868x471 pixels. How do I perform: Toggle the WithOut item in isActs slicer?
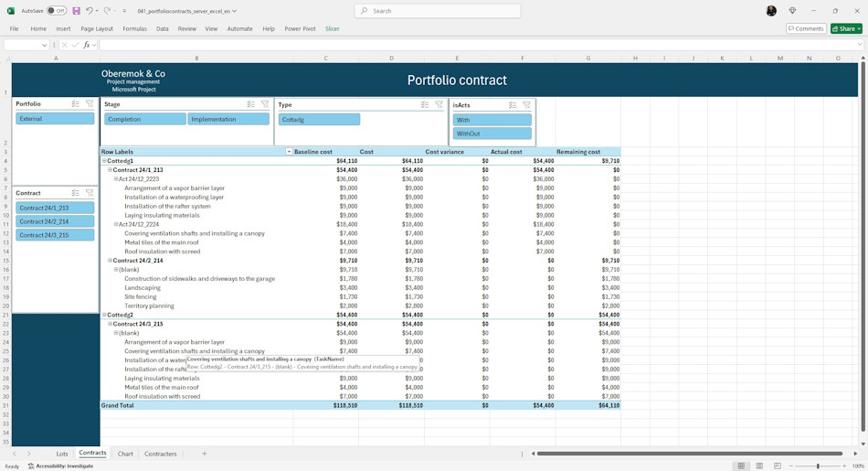click(492, 134)
